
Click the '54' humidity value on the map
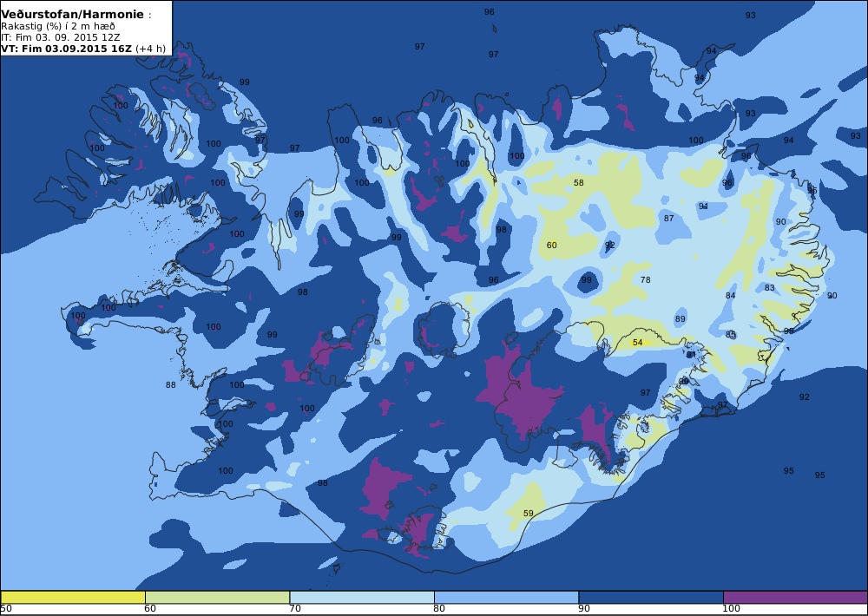coord(637,343)
